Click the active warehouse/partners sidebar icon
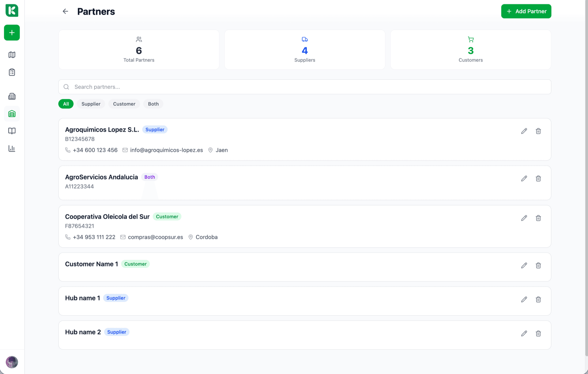Image resolution: width=588 pixels, height=374 pixels. pos(12,114)
